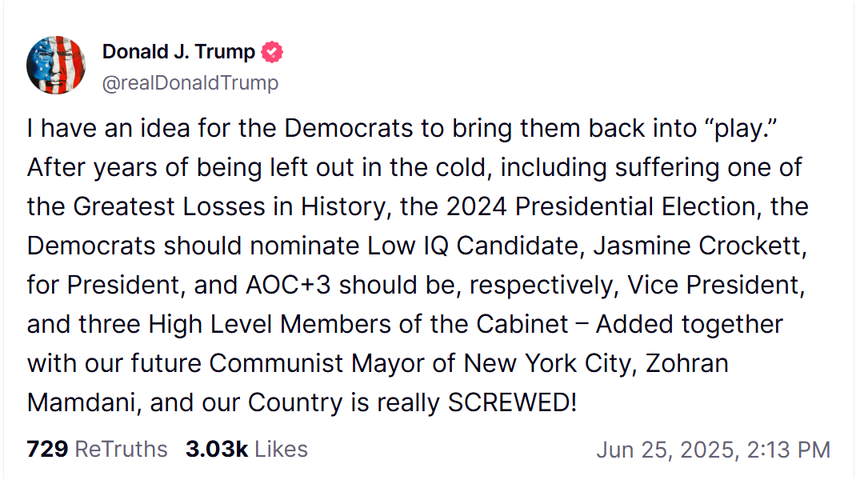Screen dimensions: 868x480
Task: Click "Jasmine Crockett" in the post body
Action: point(700,246)
